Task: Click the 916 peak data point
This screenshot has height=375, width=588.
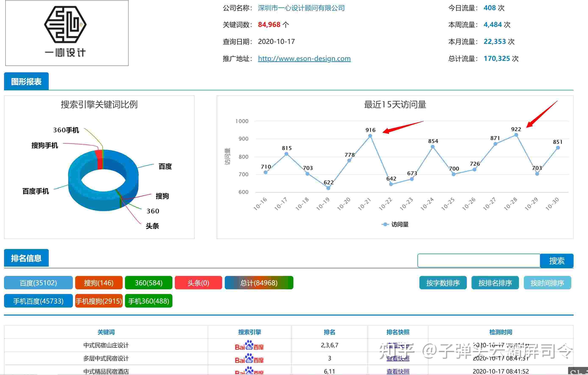Action: pos(370,136)
